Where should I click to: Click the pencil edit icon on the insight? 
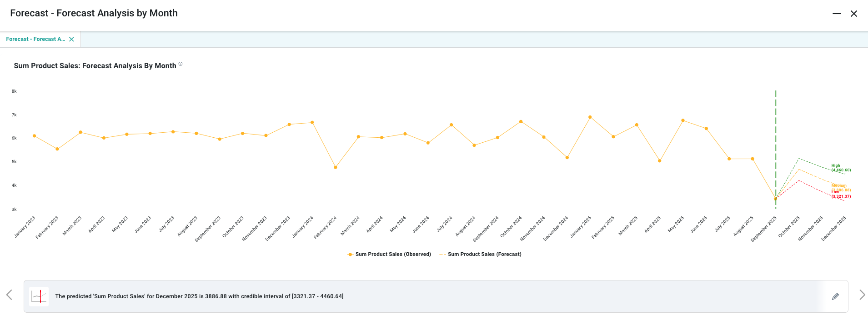tap(835, 296)
